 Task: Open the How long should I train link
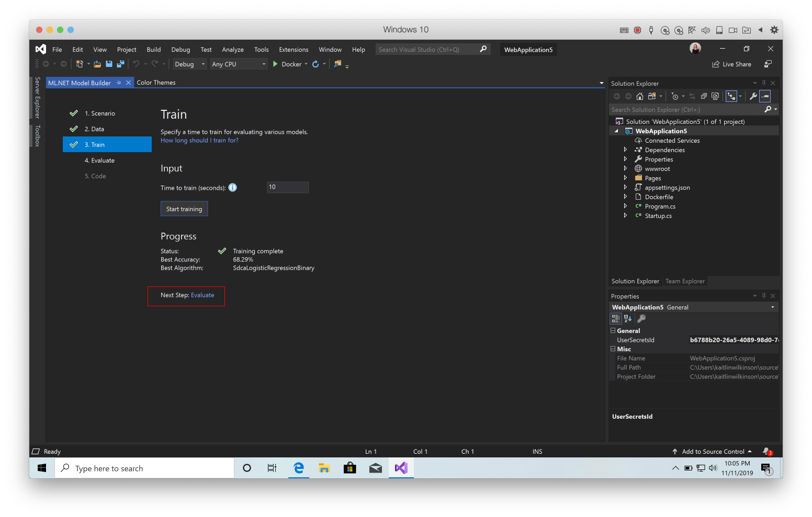coord(199,140)
